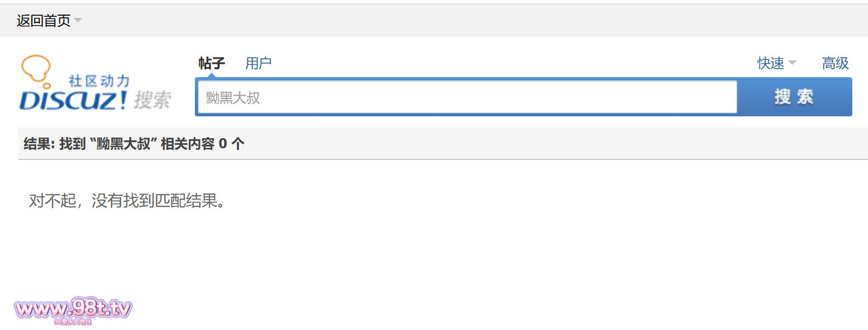Click the pink www.98t.tv watermark
The width and height of the screenshot is (868, 330).
tap(73, 309)
